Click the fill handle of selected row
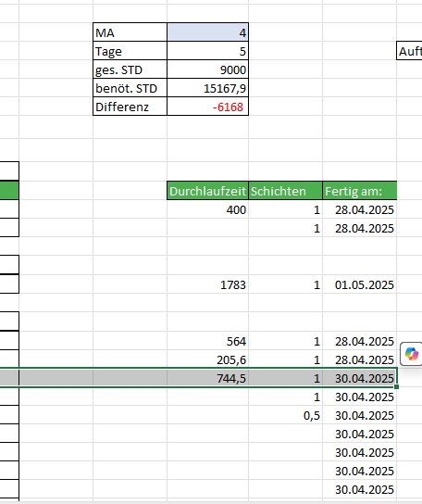The width and height of the screenshot is (422, 504). (x=397, y=386)
